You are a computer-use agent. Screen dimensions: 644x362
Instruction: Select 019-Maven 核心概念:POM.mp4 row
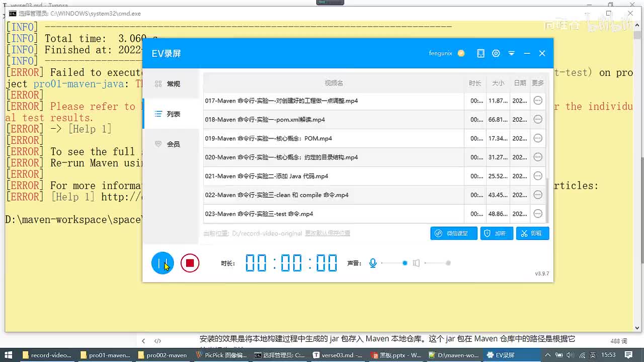pos(374,138)
